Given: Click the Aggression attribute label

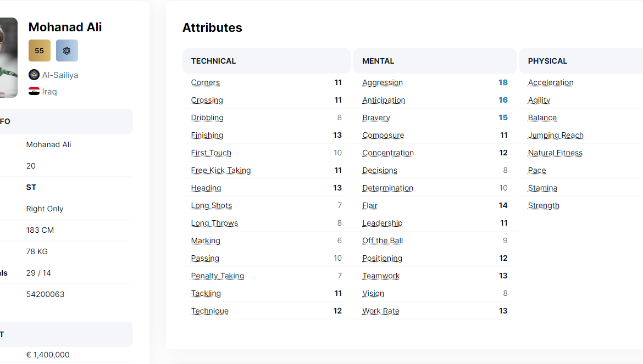Looking at the screenshot, I should point(383,82).
